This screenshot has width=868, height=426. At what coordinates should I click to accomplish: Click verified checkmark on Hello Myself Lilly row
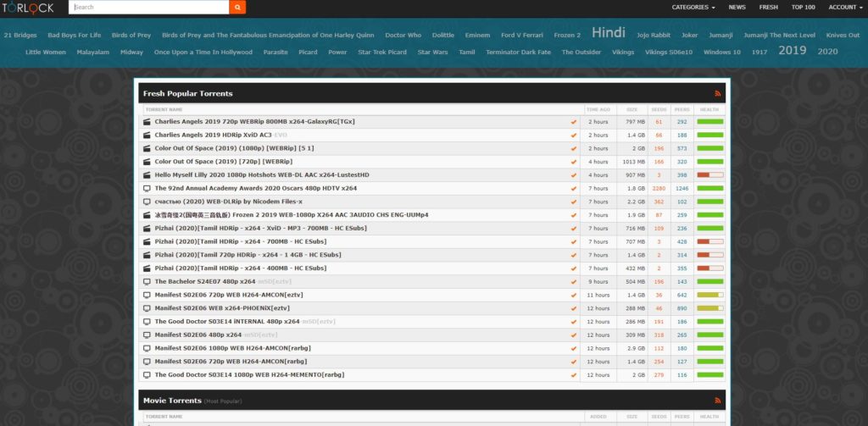pos(574,174)
